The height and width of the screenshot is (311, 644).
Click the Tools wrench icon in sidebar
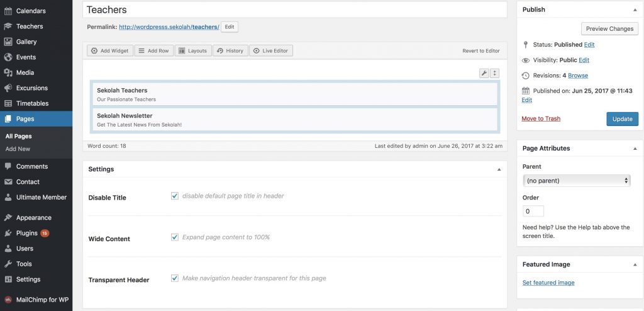pyautogui.click(x=8, y=264)
